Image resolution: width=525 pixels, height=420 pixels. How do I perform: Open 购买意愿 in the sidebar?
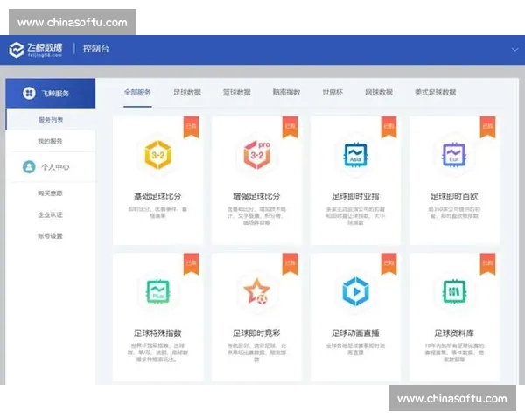pyautogui.click(x=50, y=193)
